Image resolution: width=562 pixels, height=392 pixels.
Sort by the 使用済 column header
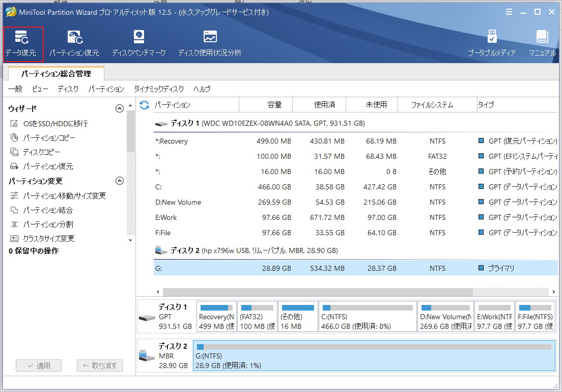click(319, 105)
